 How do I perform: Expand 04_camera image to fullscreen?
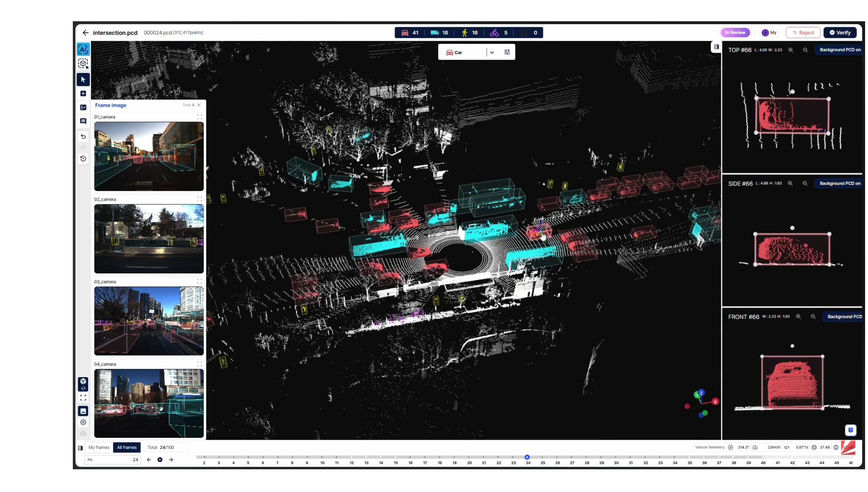(x=200, y=364)
